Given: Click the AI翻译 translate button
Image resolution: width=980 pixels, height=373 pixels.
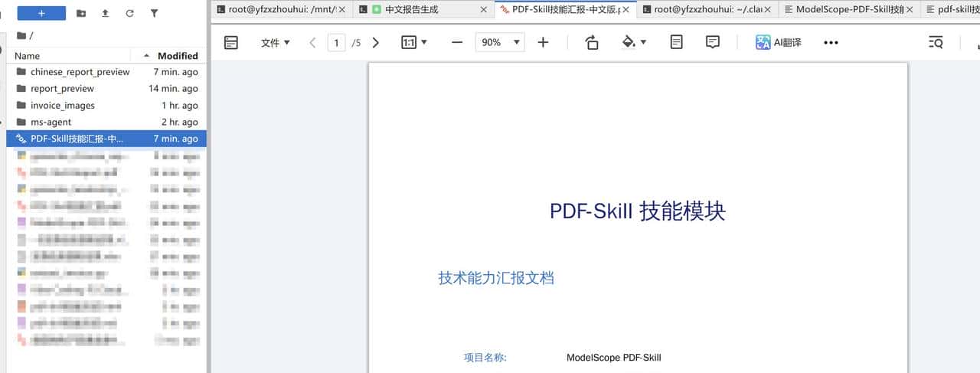Looking at the screenshot, I should click(779, 43).
